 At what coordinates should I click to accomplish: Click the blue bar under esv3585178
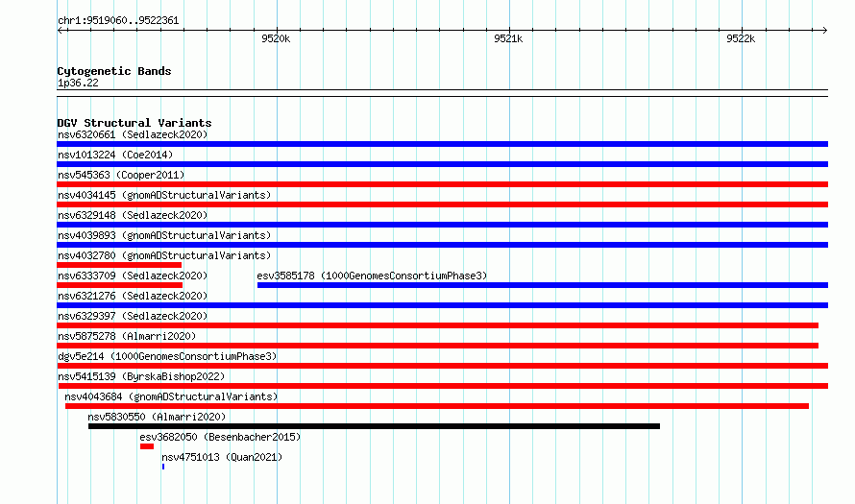pos(543,285)
